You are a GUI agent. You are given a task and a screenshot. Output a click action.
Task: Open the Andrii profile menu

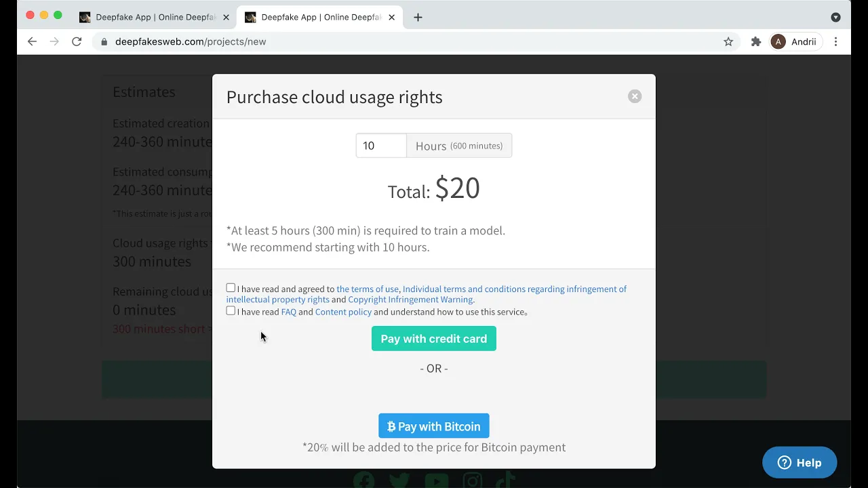tap(795, 41)
